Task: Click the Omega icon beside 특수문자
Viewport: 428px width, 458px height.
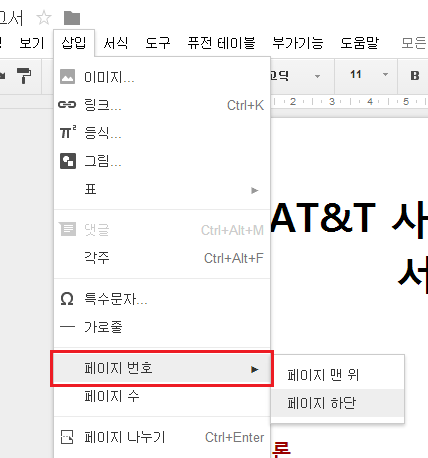Action: point(67,299)
